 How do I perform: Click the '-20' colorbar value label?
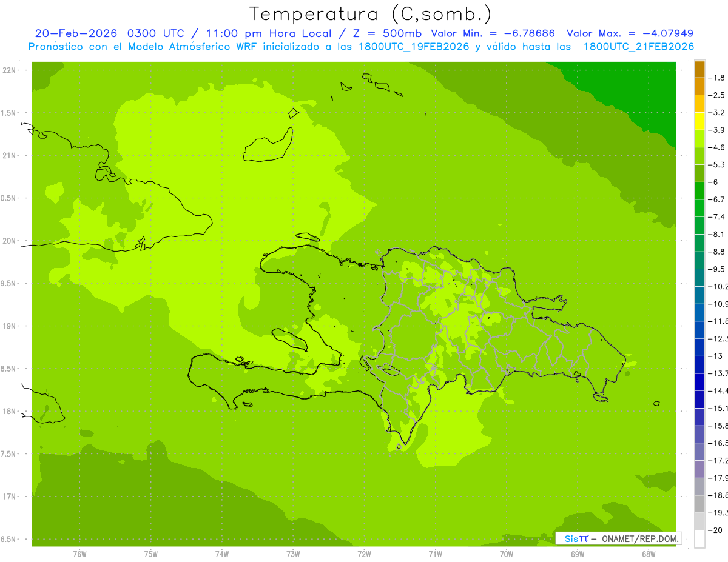pos(715,530)
